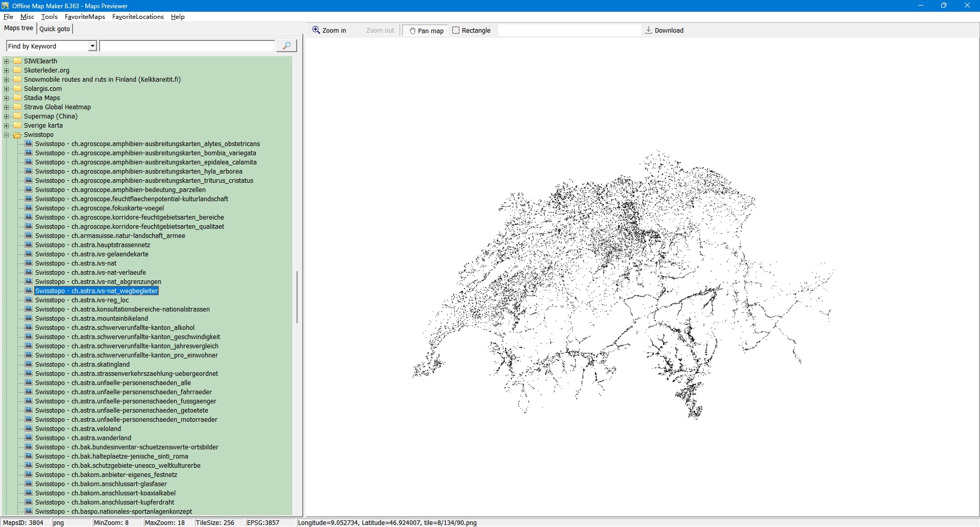Click the Swisstopo open folder icon
The width and height of the screenshot is (980, 527).
point(17,135)
